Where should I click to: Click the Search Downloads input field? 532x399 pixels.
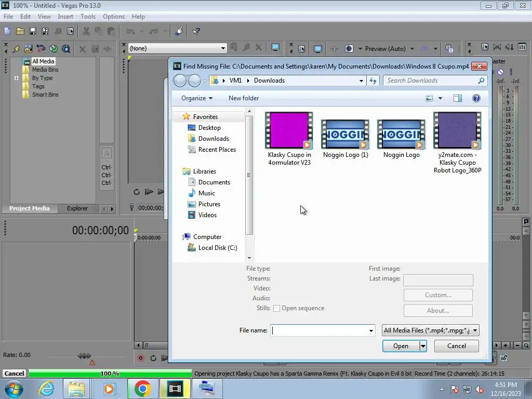pos(431,81)
